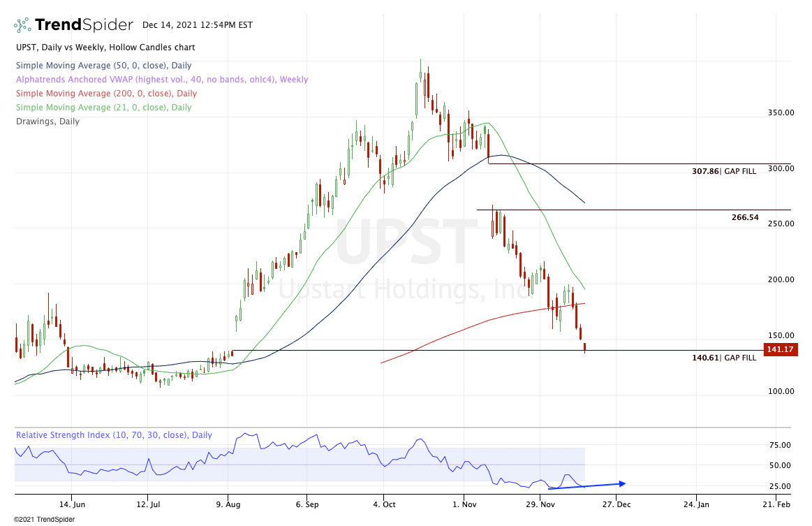Click the RSI 50.00 axis label
The width and height of the screenshot is (812, 526).
pyautogui.click(x=781, y=465)
